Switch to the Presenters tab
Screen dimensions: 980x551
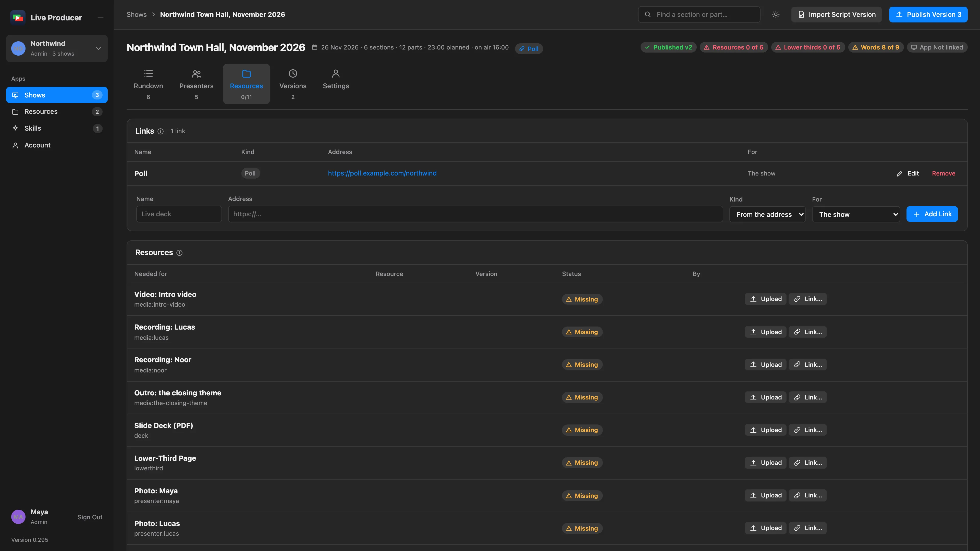click(x=196, y=84)
